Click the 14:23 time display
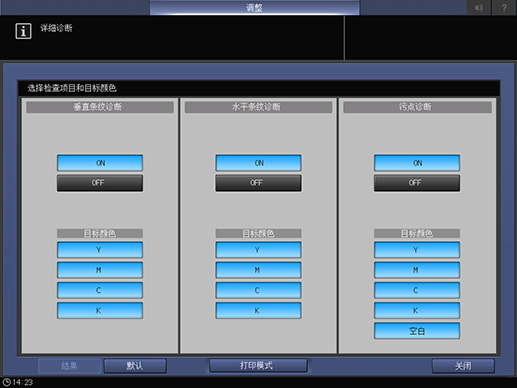517x388 pixels. (x=23, y=382)
